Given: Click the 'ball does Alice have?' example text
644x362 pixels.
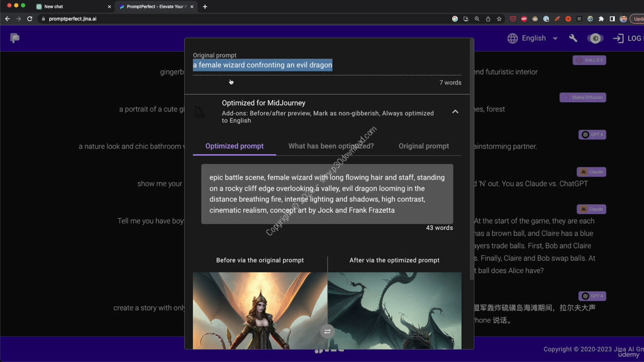Looking at the screenshot, I should pos(511,270).
